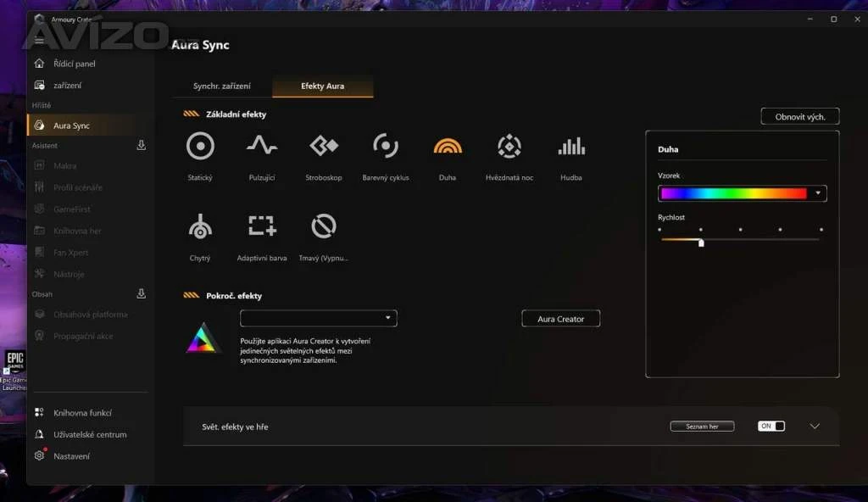The height and width of the screenshot is (502, 868).
Task: Select the Stroboskop effect icon
Action: [x=324, y=147]
